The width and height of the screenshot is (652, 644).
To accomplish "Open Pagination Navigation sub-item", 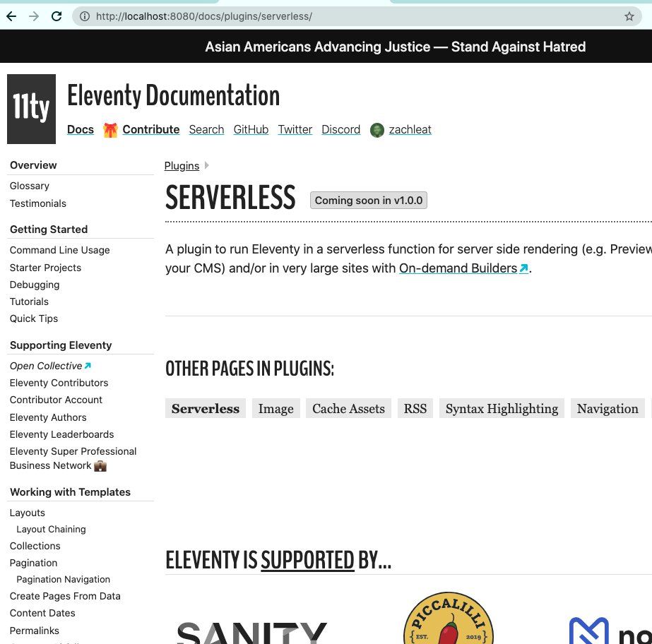I will click(x=63, y=580).
